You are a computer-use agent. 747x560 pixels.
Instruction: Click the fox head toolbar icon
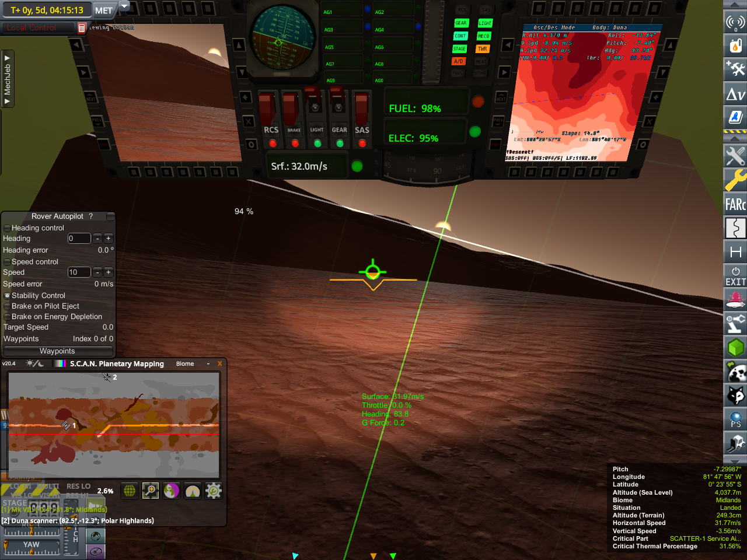click(735, 395)
